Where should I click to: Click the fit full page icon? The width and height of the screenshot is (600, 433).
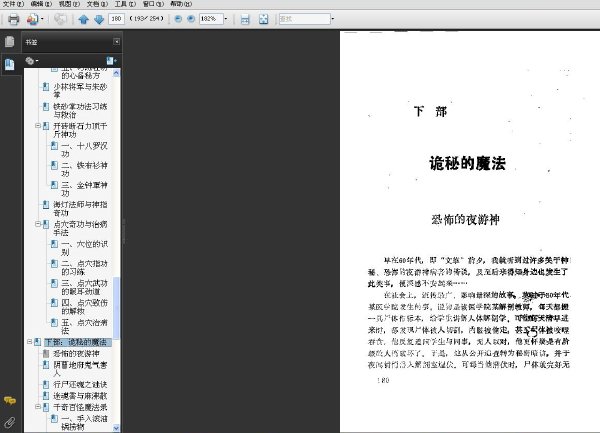(x=264, y=19)
